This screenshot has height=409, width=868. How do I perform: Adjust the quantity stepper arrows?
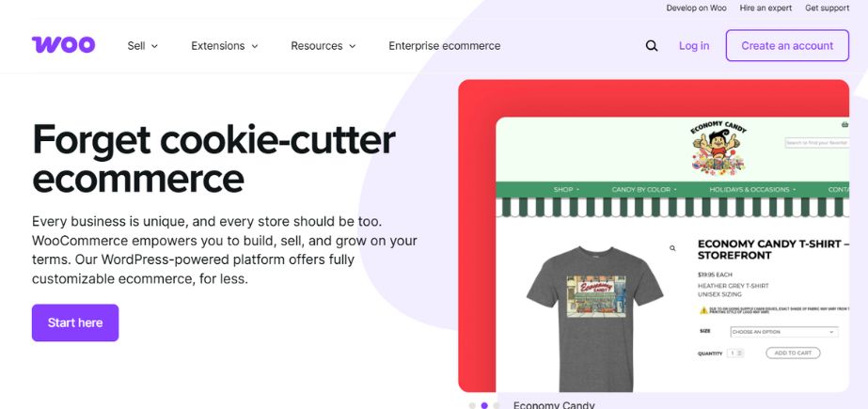(740, 354)
